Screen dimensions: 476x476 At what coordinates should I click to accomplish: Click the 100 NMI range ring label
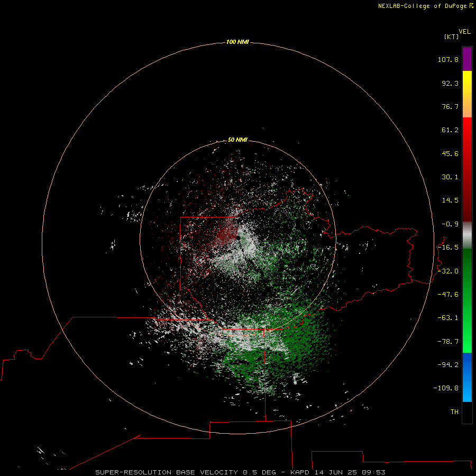tap(237, 42)
